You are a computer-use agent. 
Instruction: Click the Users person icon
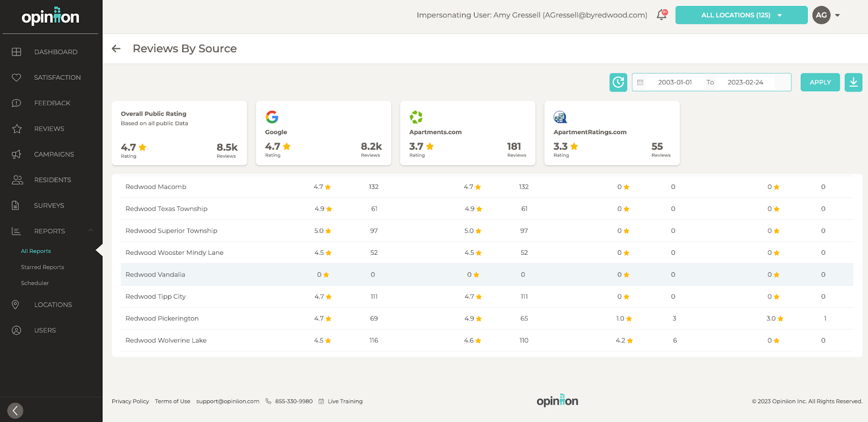click(16, 330)
